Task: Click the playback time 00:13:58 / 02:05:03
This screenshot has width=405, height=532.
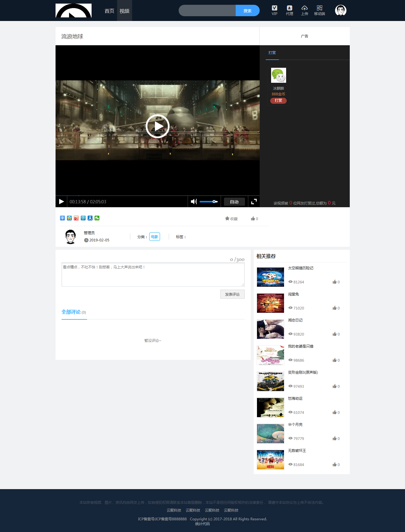Action: [88, 202]
